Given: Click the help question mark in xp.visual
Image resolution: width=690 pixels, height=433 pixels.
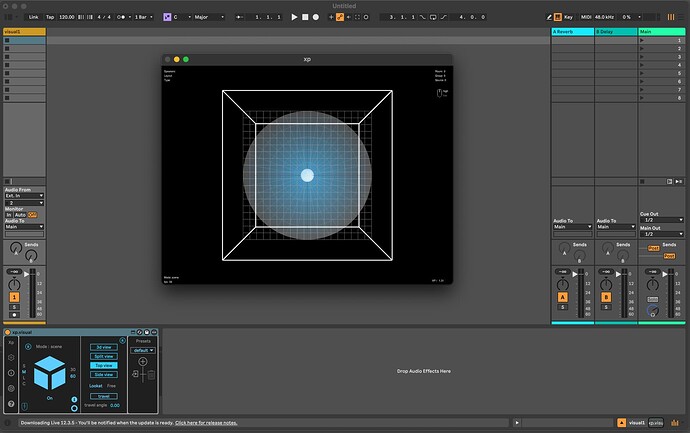Looking at the screenshot, I should [x=11, y=404].
